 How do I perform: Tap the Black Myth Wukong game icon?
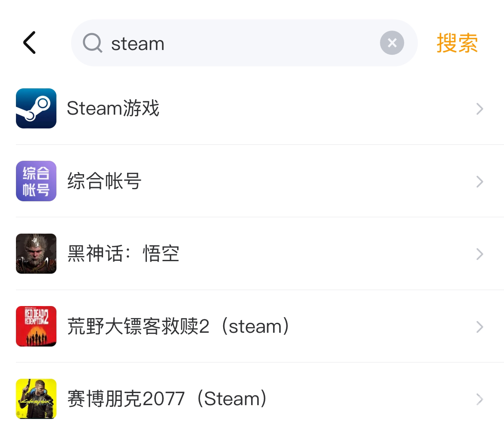[36, 253]
